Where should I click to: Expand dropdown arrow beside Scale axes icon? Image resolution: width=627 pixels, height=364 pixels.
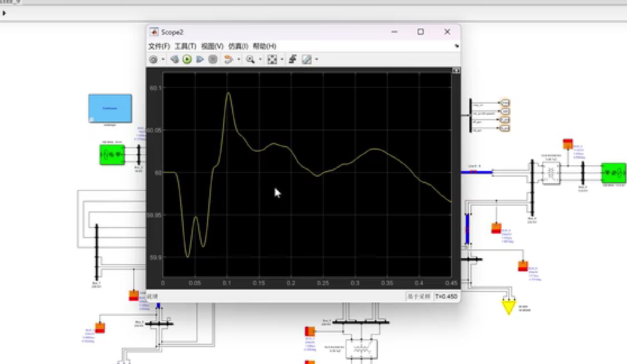pos(282,59)
